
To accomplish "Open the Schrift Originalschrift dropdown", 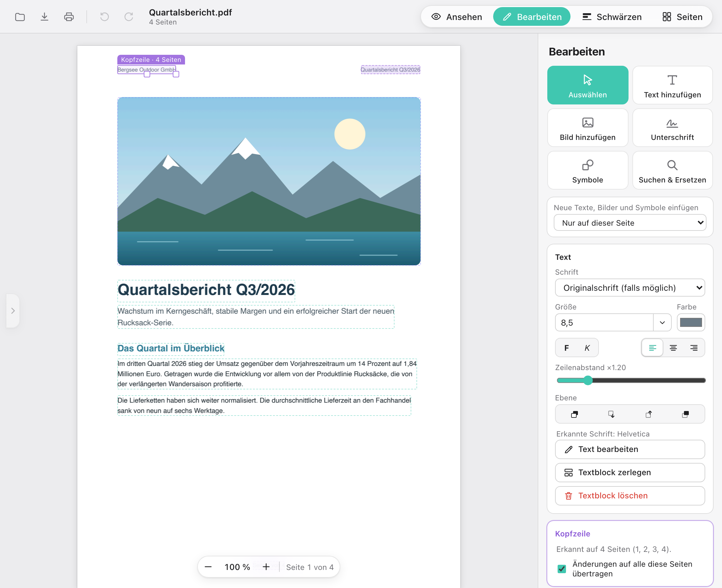I will click(x=630, y=288).
